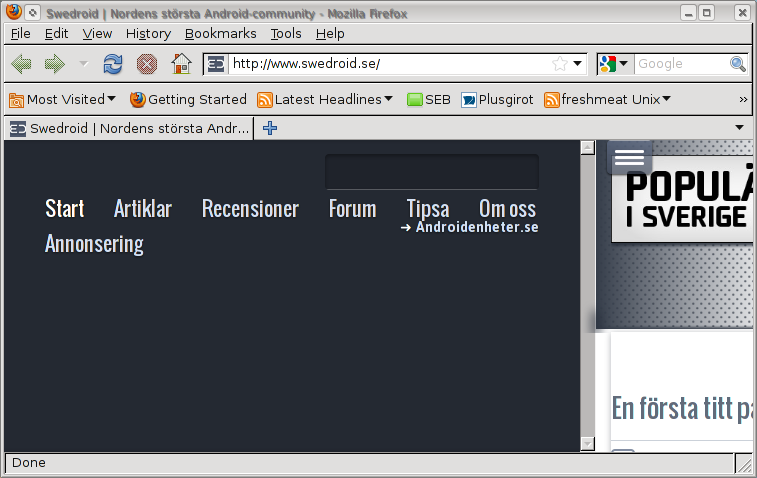
Task: Open the history dropdown next to Forward
Action: [84, 64]
